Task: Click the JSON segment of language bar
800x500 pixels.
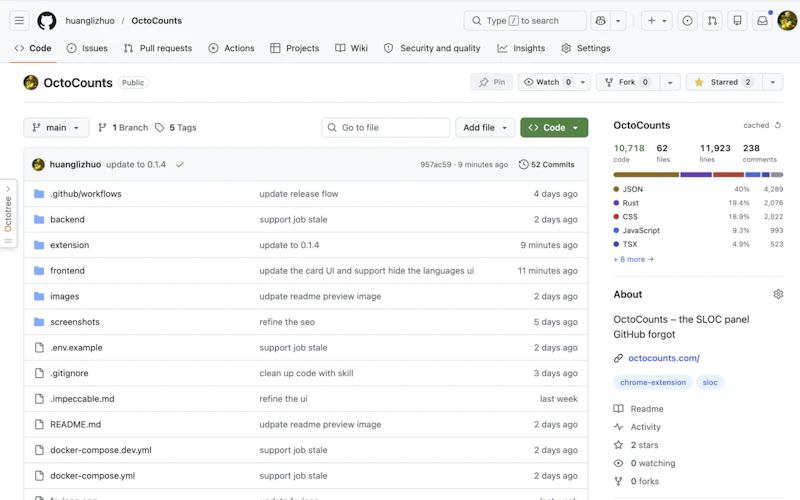Action: click(646, 174)
